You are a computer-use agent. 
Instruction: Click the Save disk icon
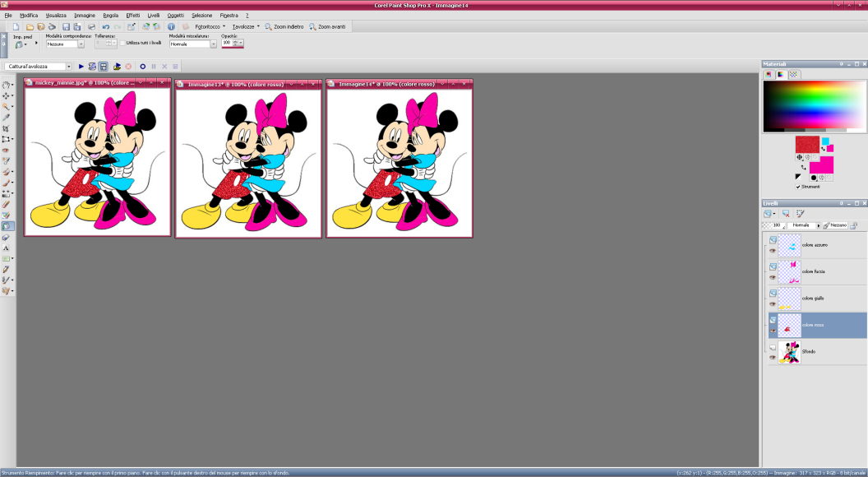tap(66, 26)
